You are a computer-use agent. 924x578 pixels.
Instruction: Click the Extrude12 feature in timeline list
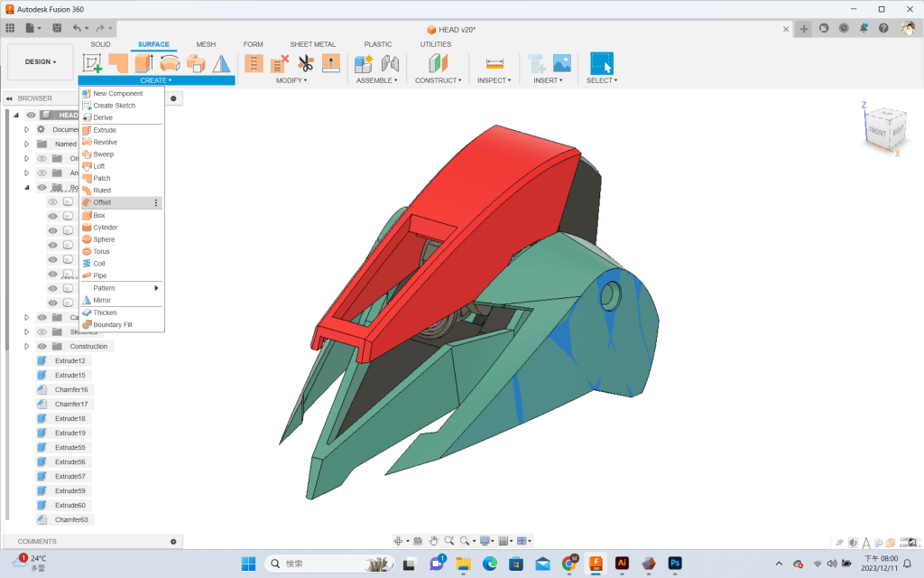[70, 360]
